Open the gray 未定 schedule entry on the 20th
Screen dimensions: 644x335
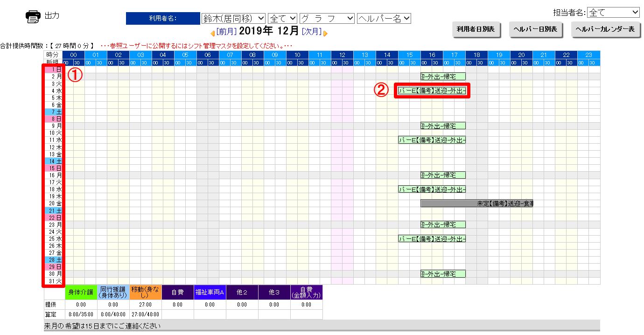[x=476, y=203]
